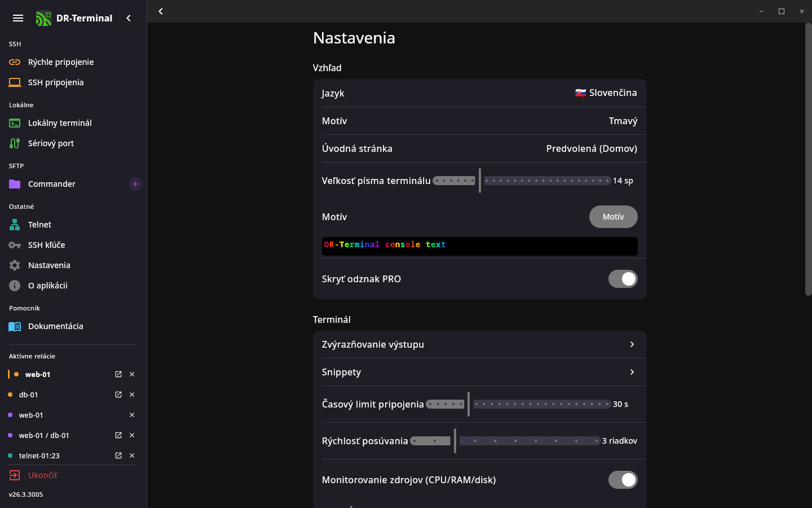Collapse sidebar with chevron beside DR-Terminal
The width and height of the screenshot is (812, 508).
[x=129, y=18]
